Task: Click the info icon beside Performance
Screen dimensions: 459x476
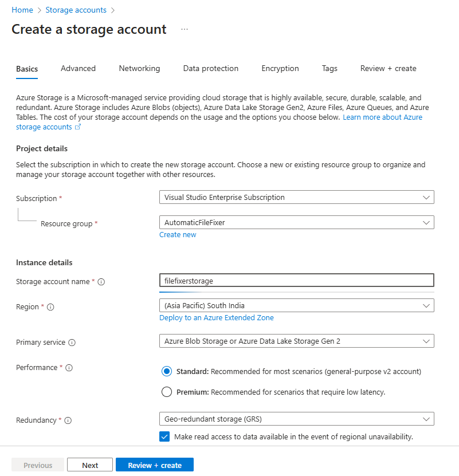Action: point(69,368)
